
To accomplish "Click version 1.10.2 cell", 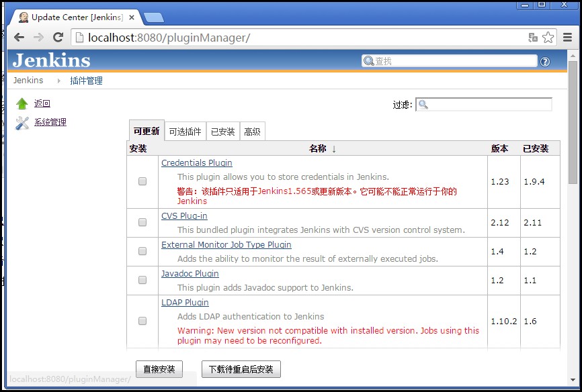I will pyautogui.click(x=504, y=321).
